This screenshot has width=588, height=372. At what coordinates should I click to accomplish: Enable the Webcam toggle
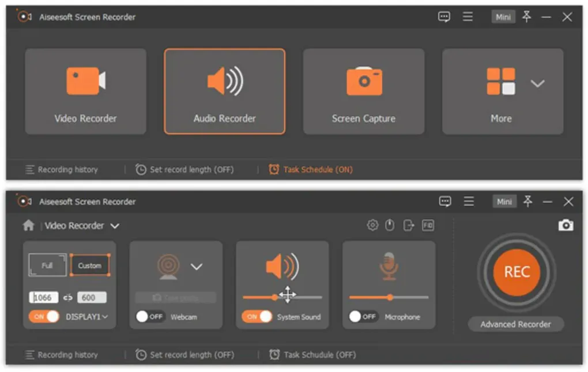150,317
